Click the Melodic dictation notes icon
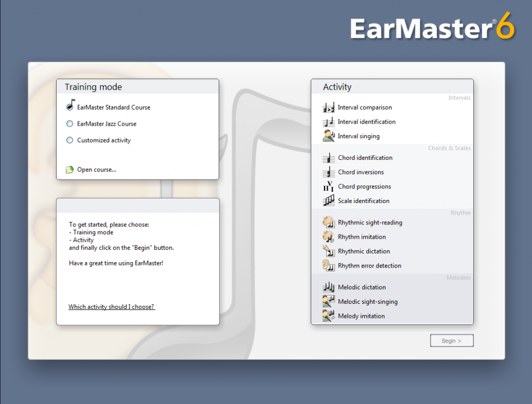 click(x=328, y=287)
